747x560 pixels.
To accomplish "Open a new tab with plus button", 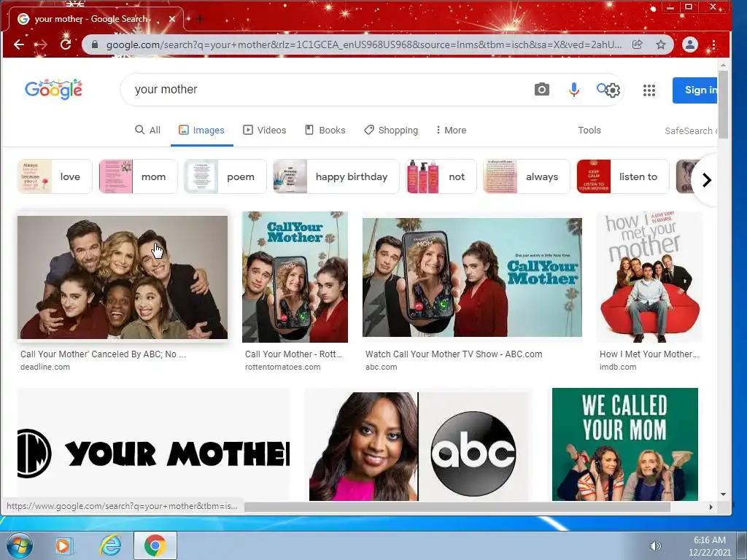I will click(x=200, y=19).
